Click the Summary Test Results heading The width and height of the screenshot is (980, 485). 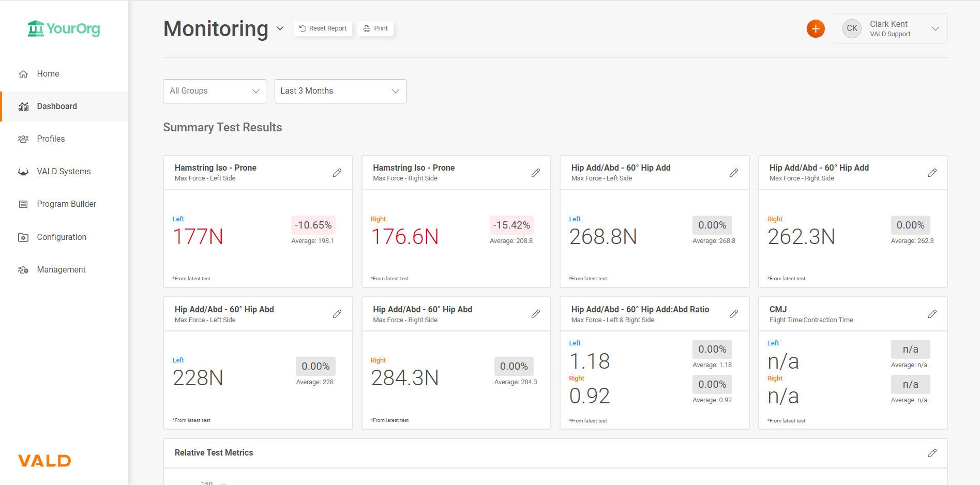click(x=222, y=127)
